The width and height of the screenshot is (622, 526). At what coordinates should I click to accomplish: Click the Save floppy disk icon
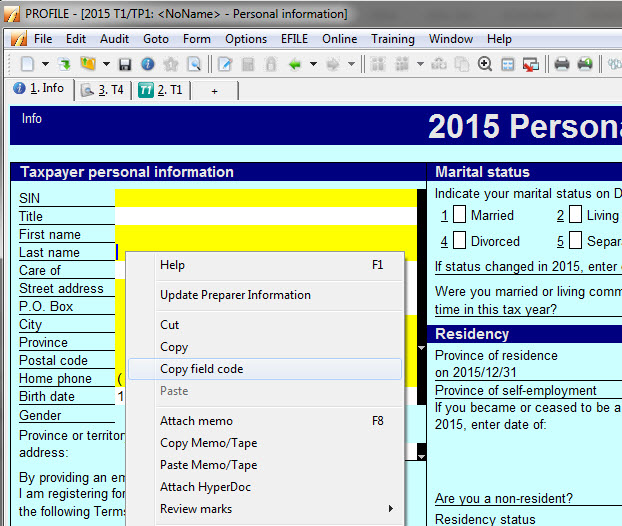(125, 64)
